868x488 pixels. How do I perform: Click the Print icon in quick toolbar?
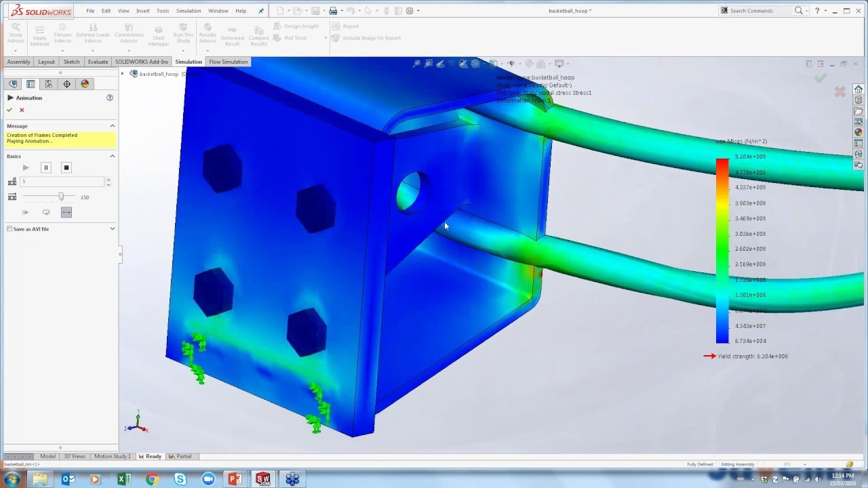(x=333, y=11)
